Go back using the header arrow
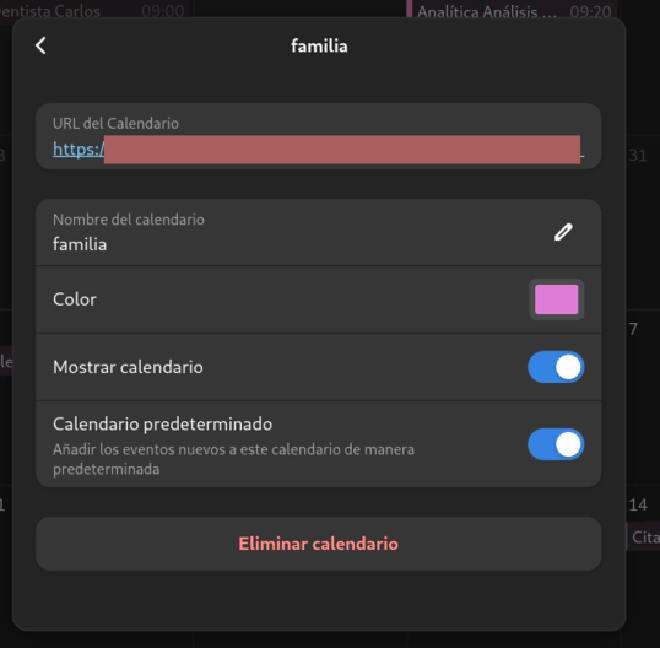Viewport: 660px width, 648px height. click(x=41, y=45)
